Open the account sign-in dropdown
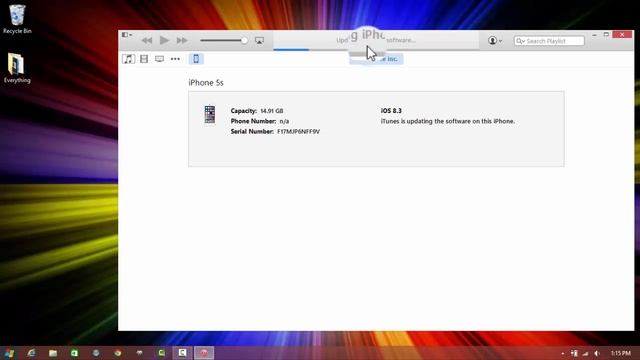The width and height of the screenshot is (640, 360). (495, 40)
